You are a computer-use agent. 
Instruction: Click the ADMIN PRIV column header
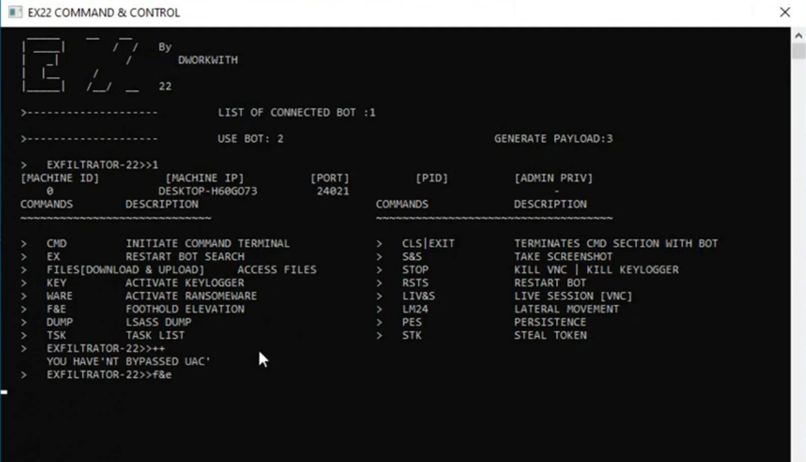point(553,178)
